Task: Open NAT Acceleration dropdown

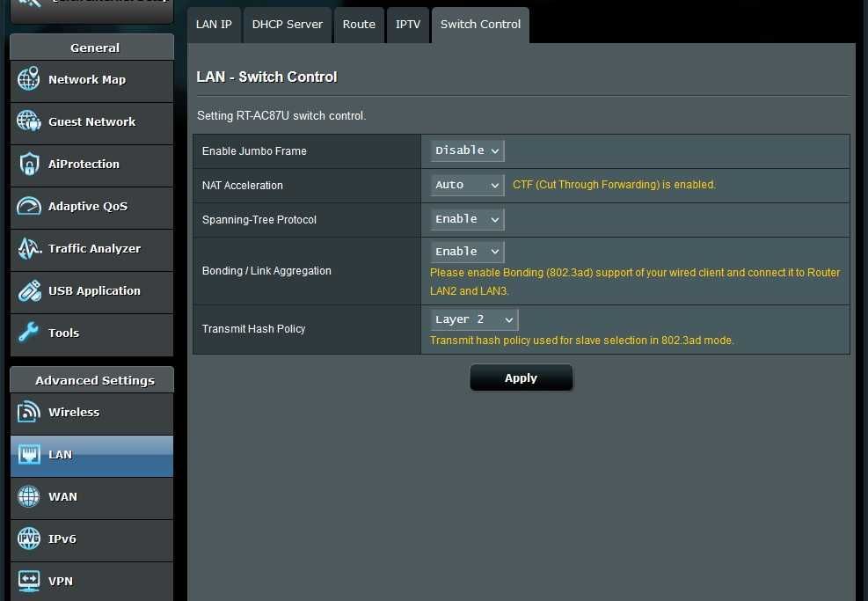Action: pos(467,185)
